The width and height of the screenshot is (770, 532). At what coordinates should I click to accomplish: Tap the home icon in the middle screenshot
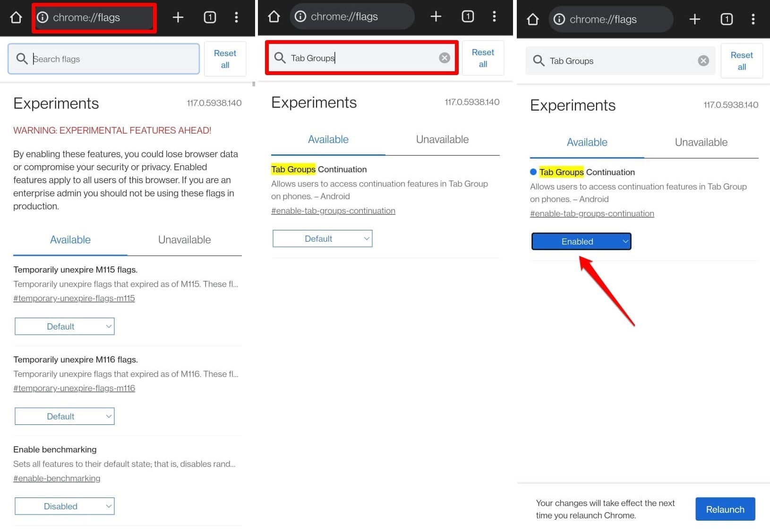pos(274,17)
